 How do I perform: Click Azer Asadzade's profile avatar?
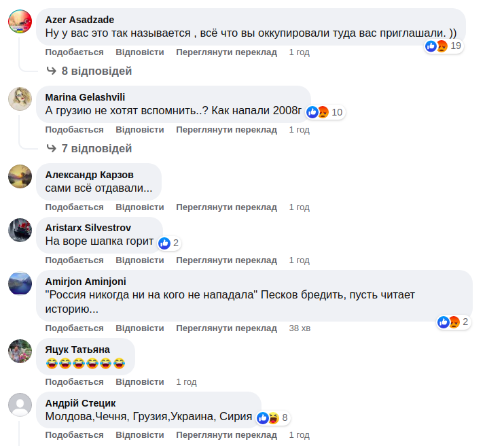[20, 21]
